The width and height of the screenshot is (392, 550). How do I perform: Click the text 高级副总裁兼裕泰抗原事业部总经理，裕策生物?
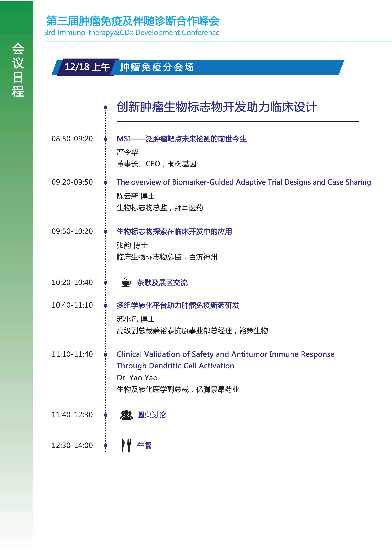click(x=192, y=331)
